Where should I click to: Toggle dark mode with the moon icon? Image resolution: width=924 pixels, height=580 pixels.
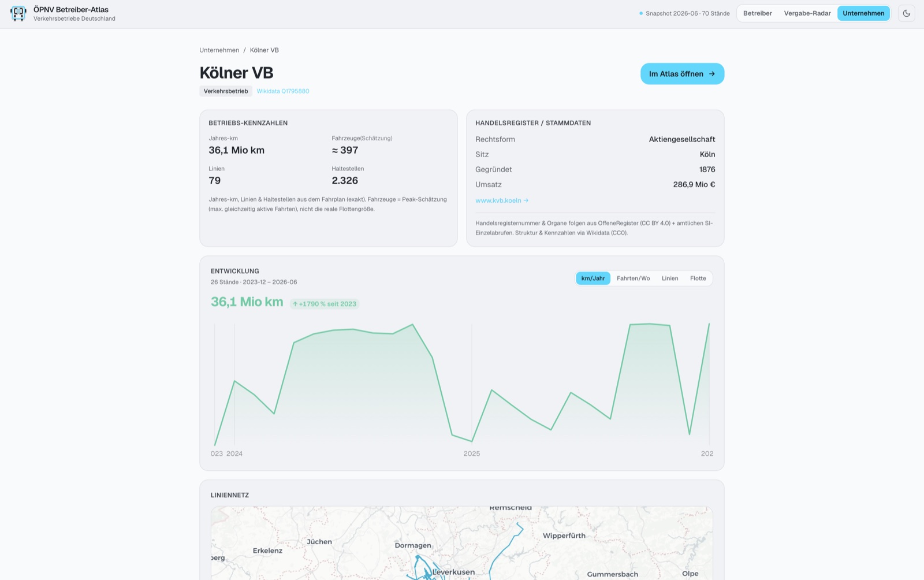907,13
